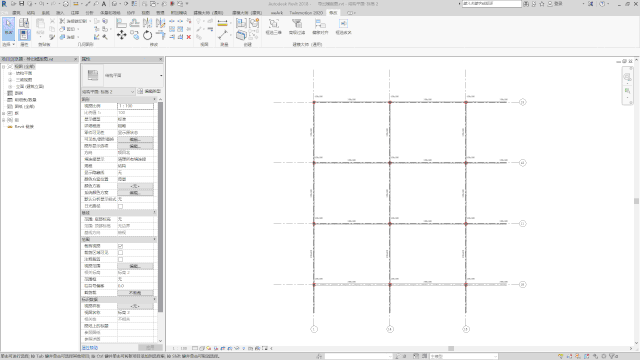The width and height of the screenshot is (640, 360).
Task: Toggle the unchecked checkbox below crop view
Action: coord(120,253)
